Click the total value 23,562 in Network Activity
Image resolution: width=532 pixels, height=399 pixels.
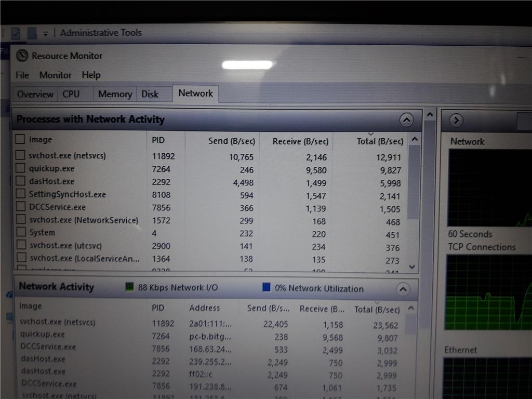point(385,325)
